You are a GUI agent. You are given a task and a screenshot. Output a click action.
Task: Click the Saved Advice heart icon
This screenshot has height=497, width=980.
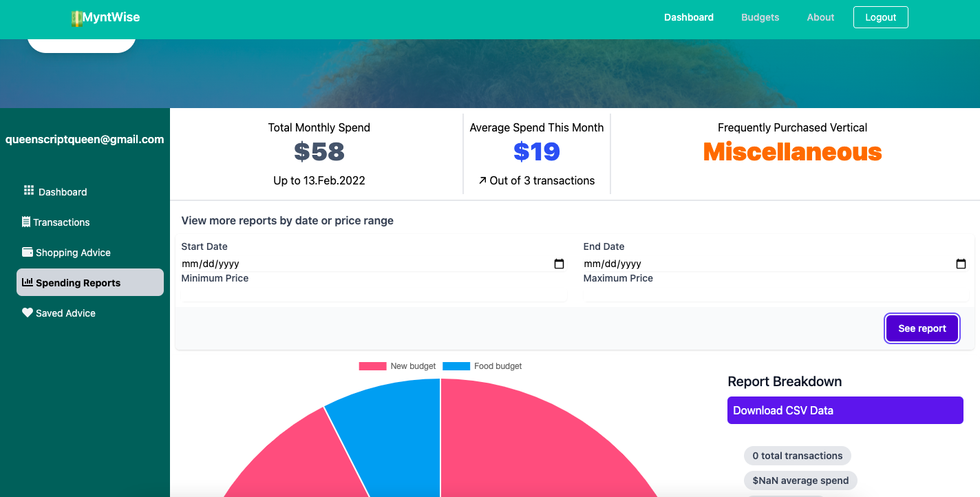28,313
